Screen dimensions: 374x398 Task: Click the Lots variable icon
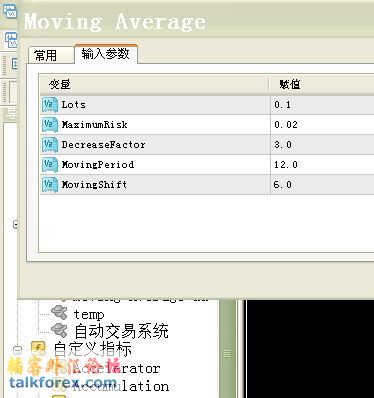(50, 105)
